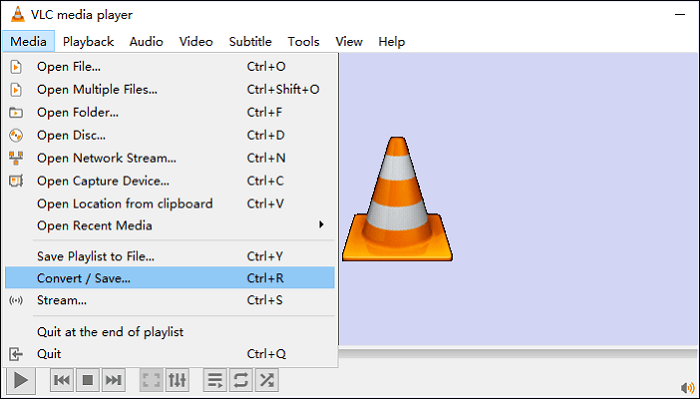Click the Open Capture Device icon
Screen dimensions: 700x399
point(16,181)
